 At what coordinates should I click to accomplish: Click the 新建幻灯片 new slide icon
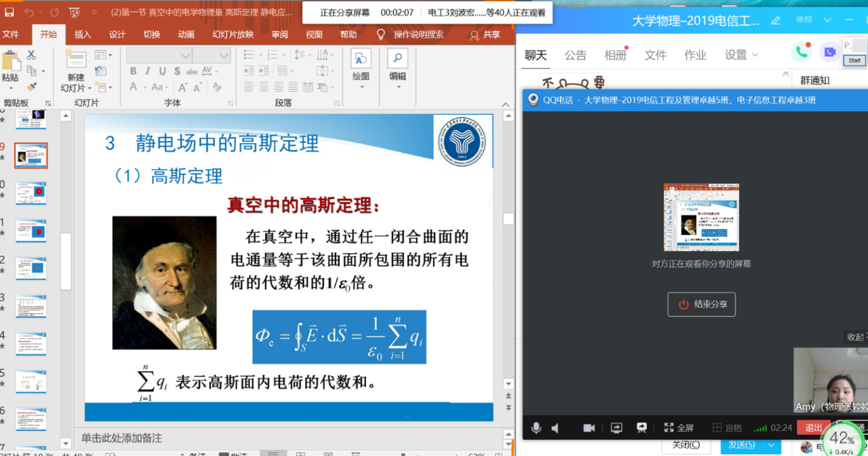coord(76,61)
